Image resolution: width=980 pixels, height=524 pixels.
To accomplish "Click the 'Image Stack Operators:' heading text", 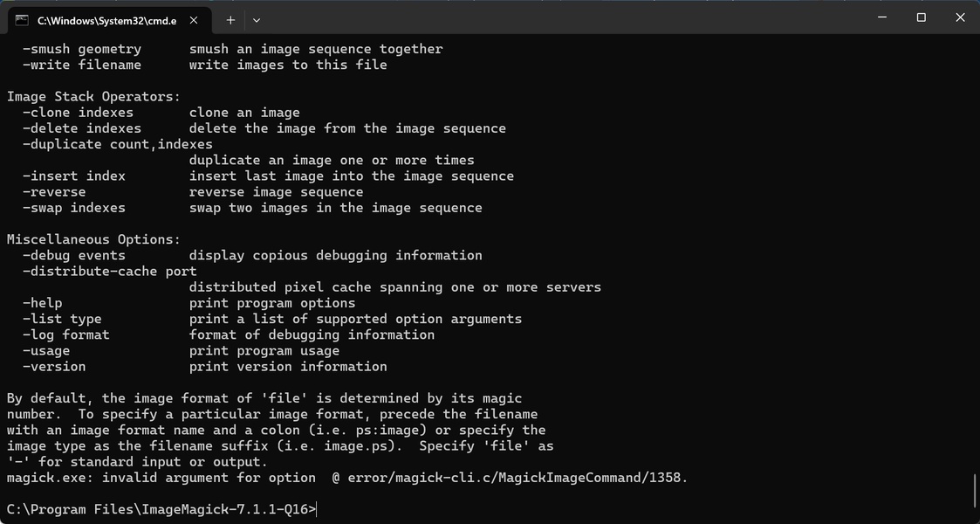I will 93,96.
